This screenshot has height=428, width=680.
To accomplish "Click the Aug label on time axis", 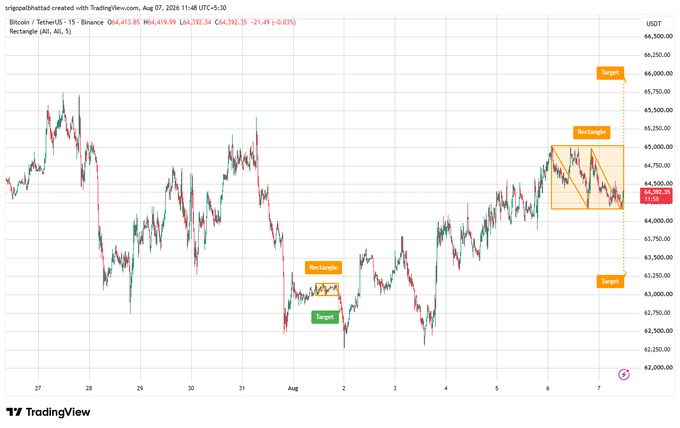I will point(293,388).
